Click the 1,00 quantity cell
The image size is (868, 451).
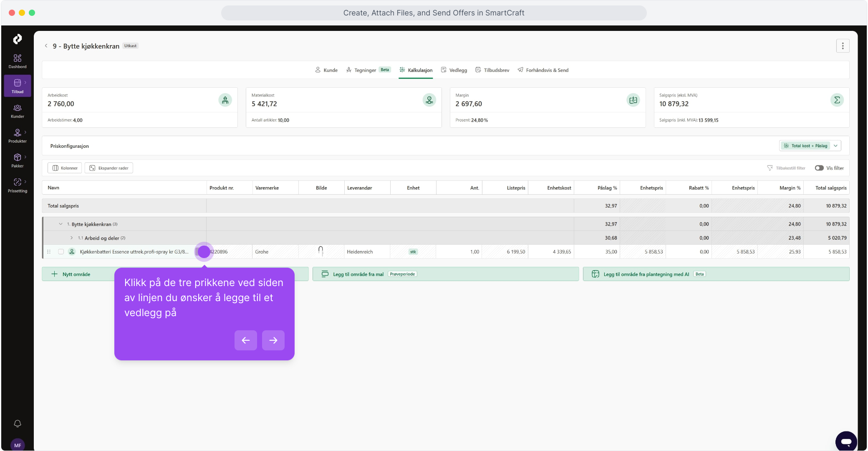coord(459,252)
